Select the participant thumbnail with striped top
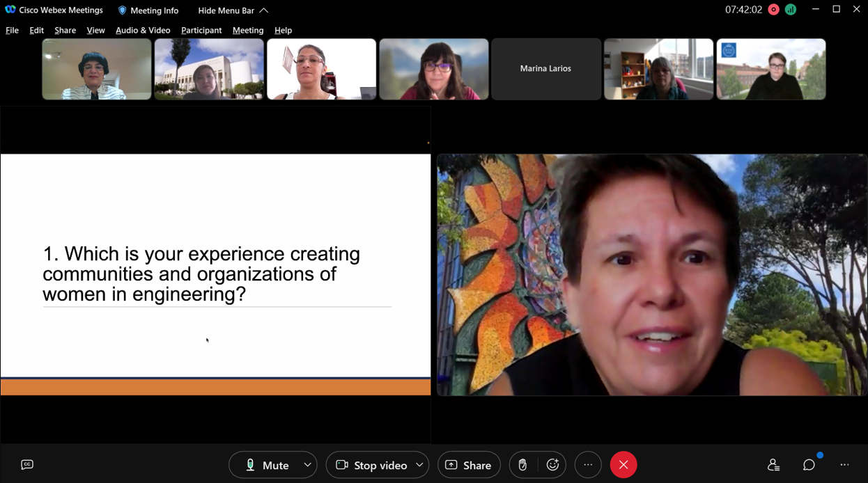This screenshot has height=483, width=868. (97, 69)
